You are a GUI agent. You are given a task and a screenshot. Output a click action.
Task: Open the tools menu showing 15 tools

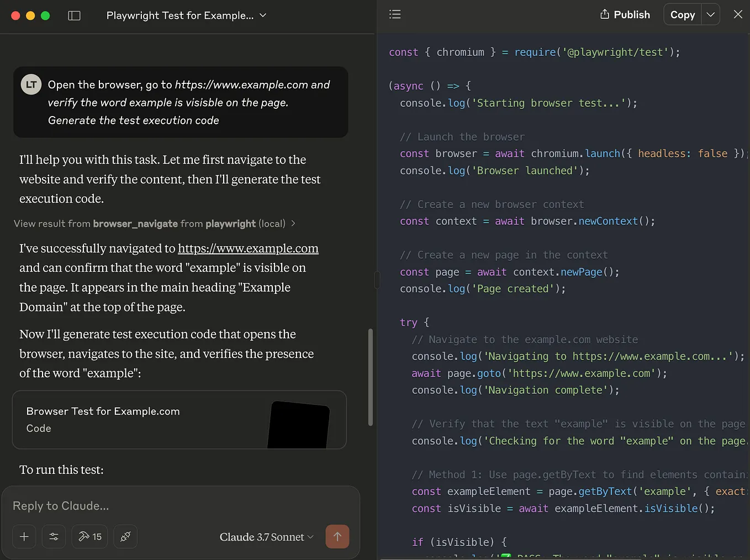click(x=89, y=536)
